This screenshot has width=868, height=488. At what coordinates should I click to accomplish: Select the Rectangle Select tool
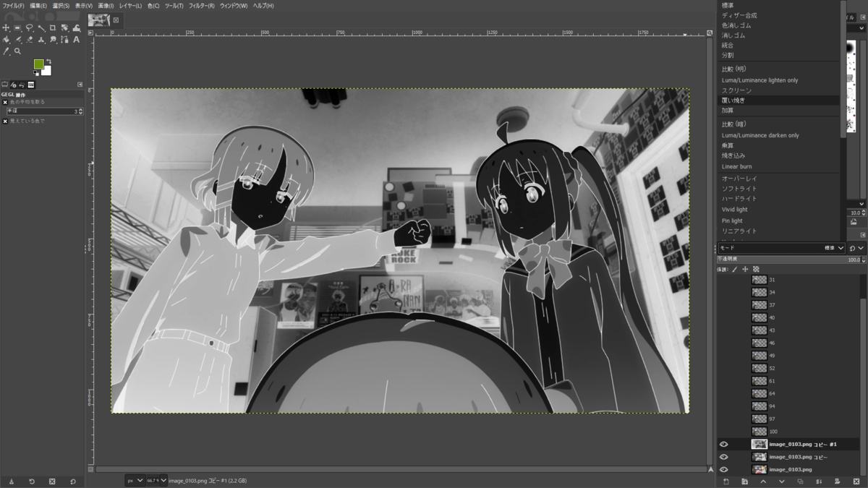tap(17, 27)
